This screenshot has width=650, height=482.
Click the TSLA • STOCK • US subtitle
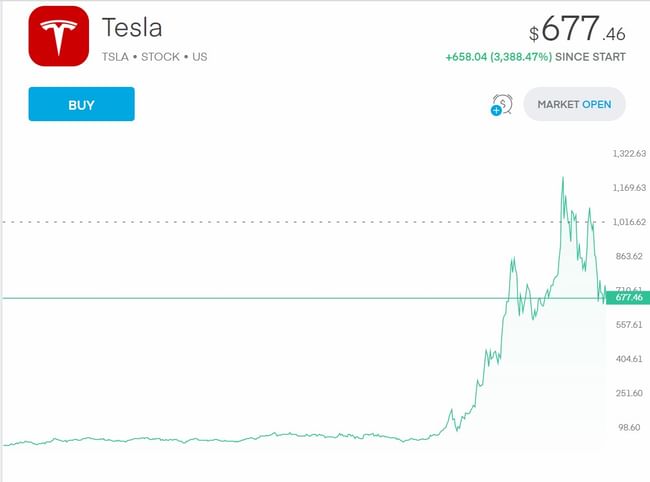[154, 57]
